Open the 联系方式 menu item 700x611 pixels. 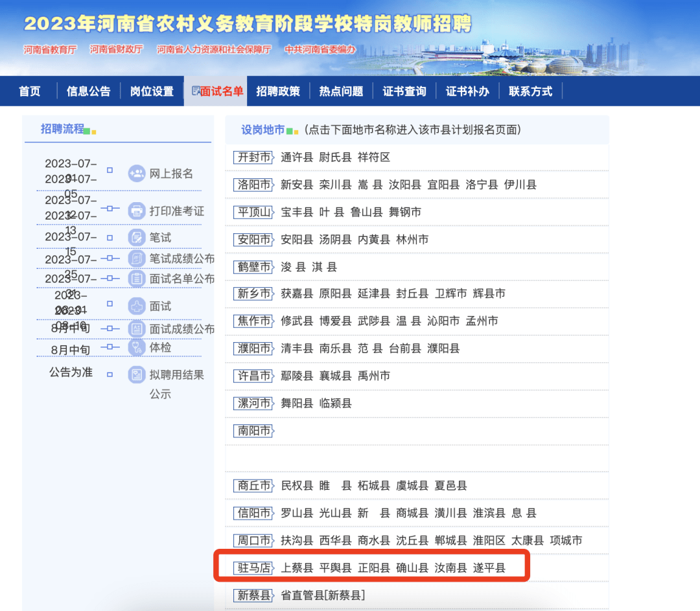pyautogui.click(x=530, y=91)
